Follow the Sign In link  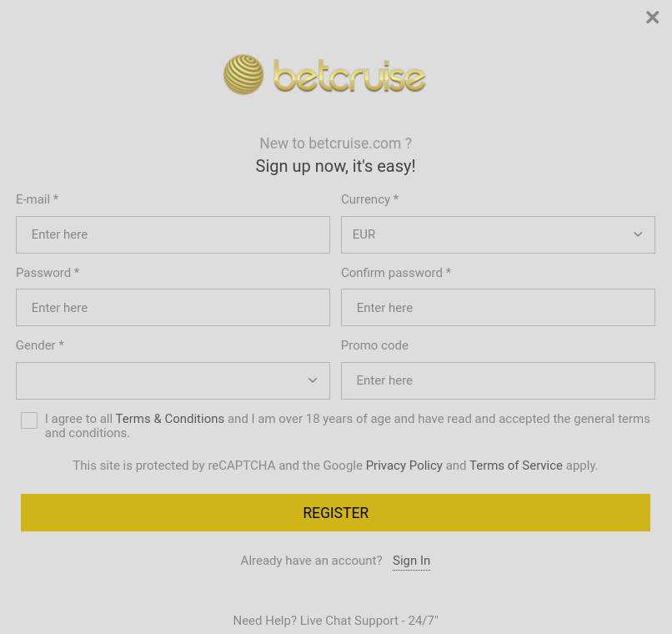pos(411,561)
